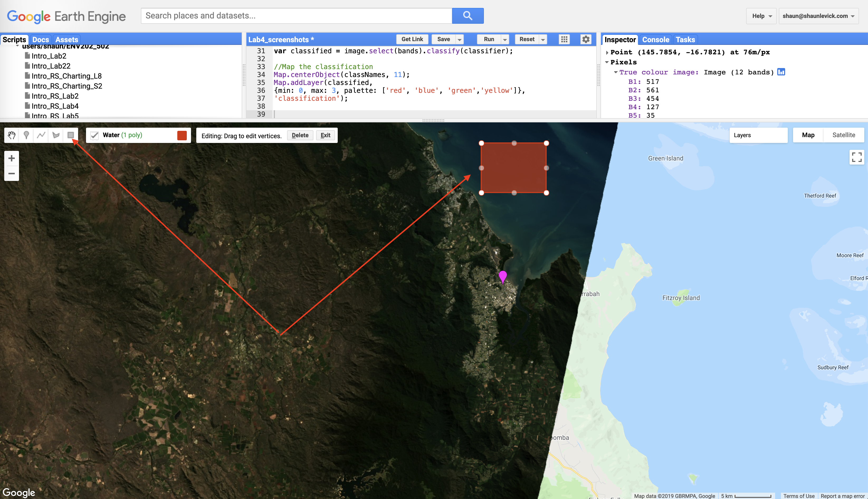
Task: Switch the basemap to Map
Action: (x=808, y=135)
